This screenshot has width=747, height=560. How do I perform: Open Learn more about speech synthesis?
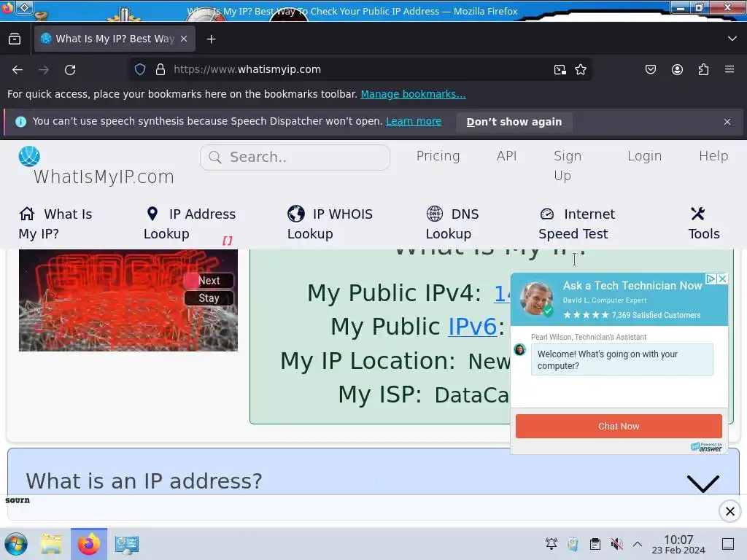pos(414,122)
